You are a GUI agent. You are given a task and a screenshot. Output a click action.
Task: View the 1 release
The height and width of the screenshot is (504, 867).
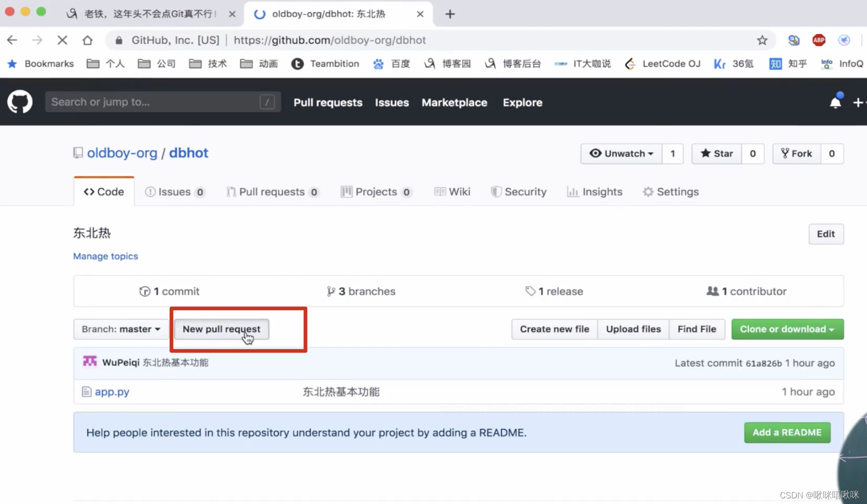554,291
